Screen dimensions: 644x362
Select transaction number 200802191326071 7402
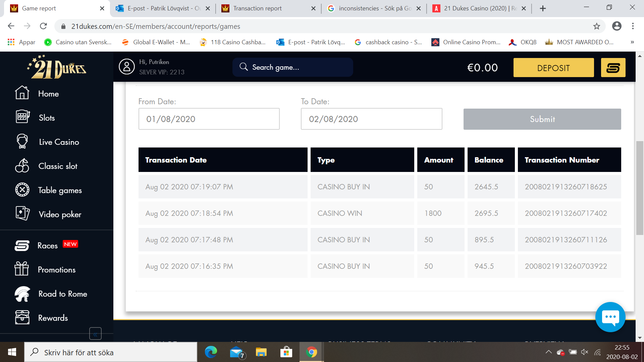(569, 213)
